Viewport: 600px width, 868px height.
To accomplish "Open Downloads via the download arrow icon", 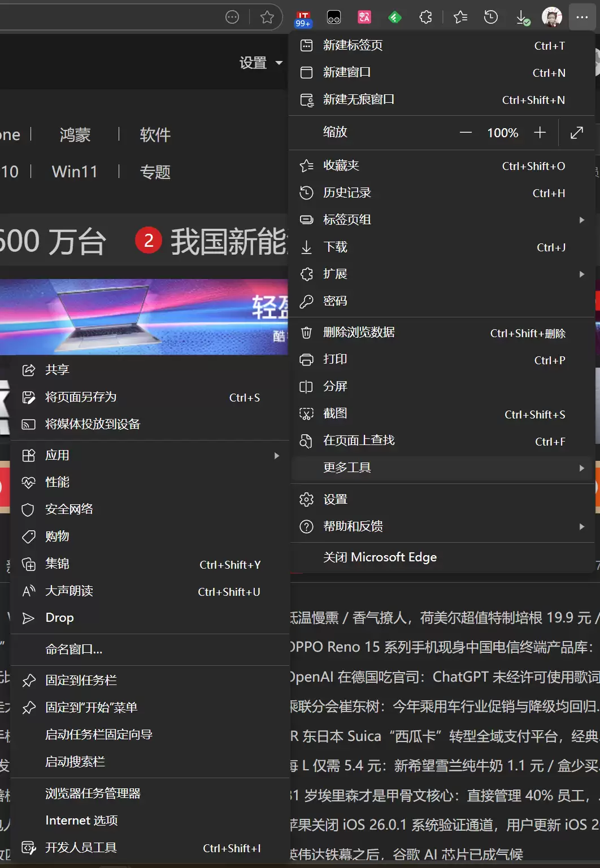I will [x=521, y=17].
